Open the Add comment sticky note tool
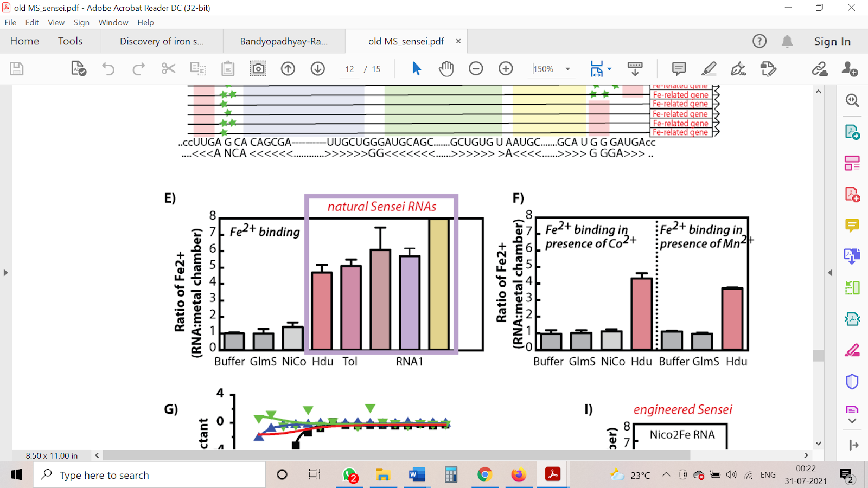The height and width of the screenshot is (488, 868). pyautogui.click(x=679, y=69)
